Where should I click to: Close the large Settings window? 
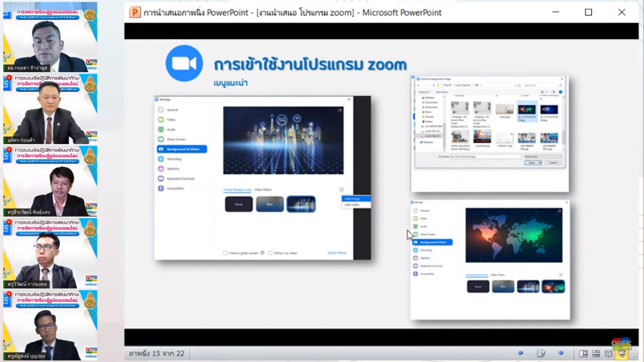click(x=349, y=99)
